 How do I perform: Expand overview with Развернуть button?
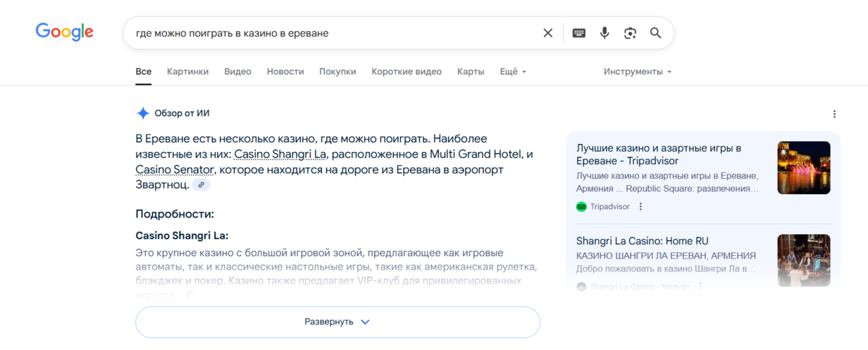coord(338,322)
